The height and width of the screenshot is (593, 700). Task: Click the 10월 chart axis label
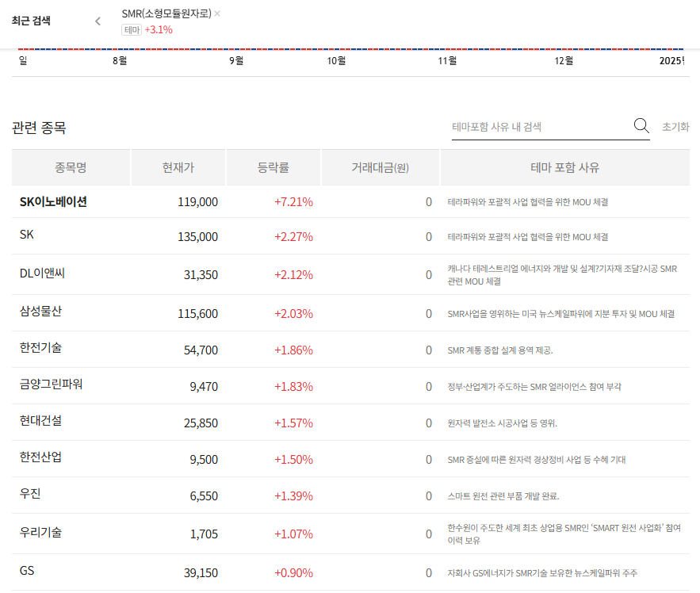pyautogui.click(x=336, y=61)
